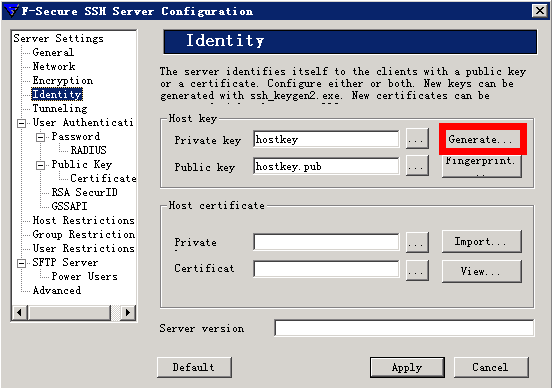This screenshot has height=388, width=552.
Task: Open the Encryption settings page
Action: pyautogui.click(x=63, y=80)
